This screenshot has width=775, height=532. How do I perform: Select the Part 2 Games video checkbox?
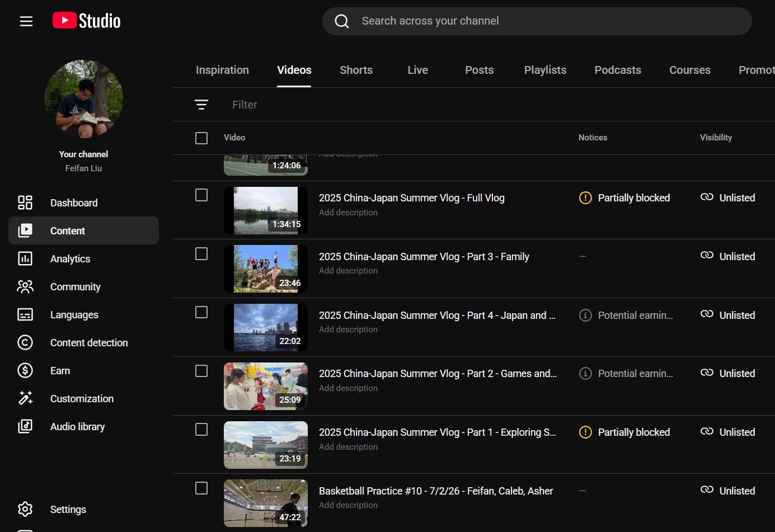(x=201, y=371)
